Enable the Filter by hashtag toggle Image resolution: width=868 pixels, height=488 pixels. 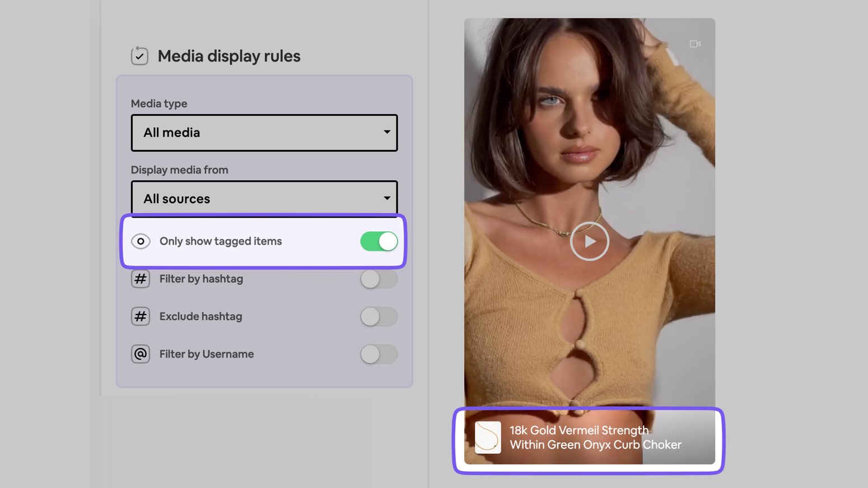(379, 279)
